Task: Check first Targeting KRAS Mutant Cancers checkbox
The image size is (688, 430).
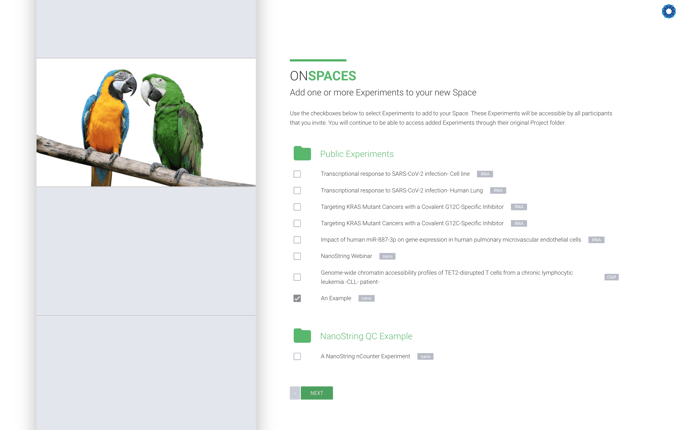Action: (297, 207)
